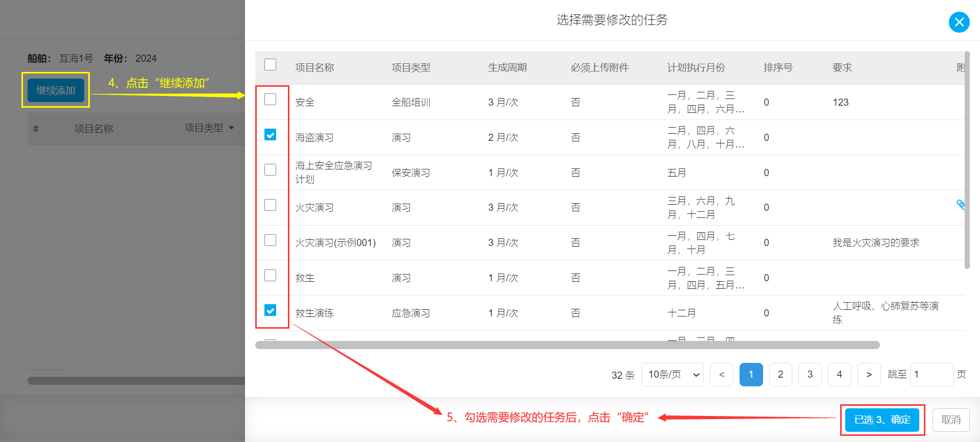Click the 人工呼吸、心肺复苏等演练 requirement cell
The height and width of the screenshot is (442, 980).
(886, 313)
